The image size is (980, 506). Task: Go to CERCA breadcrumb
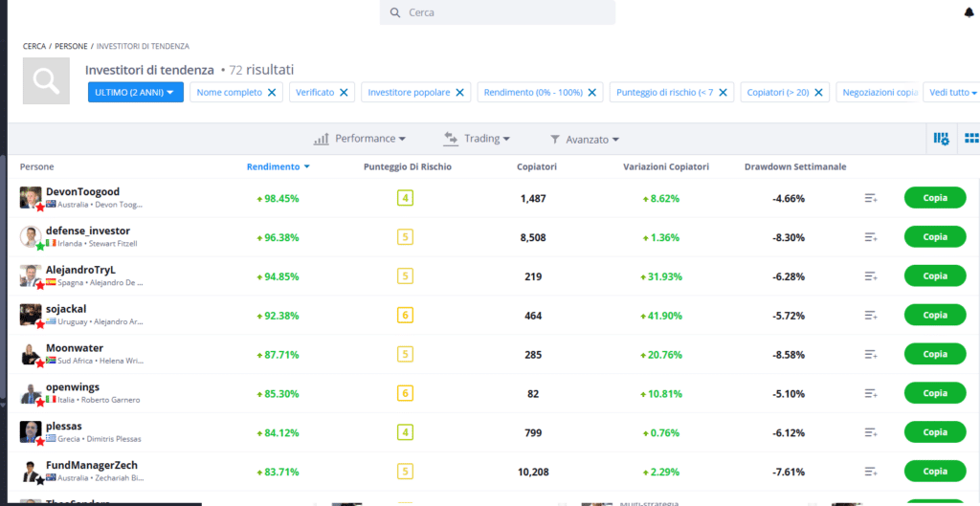34,46
